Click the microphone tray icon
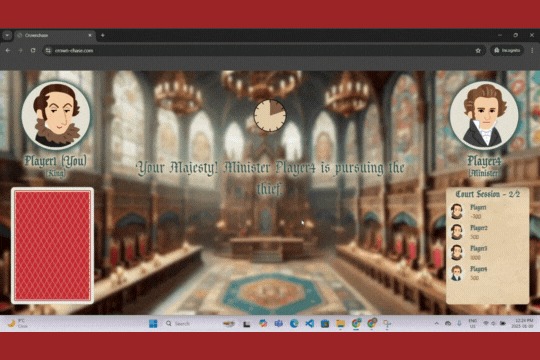 coord(459,323)
